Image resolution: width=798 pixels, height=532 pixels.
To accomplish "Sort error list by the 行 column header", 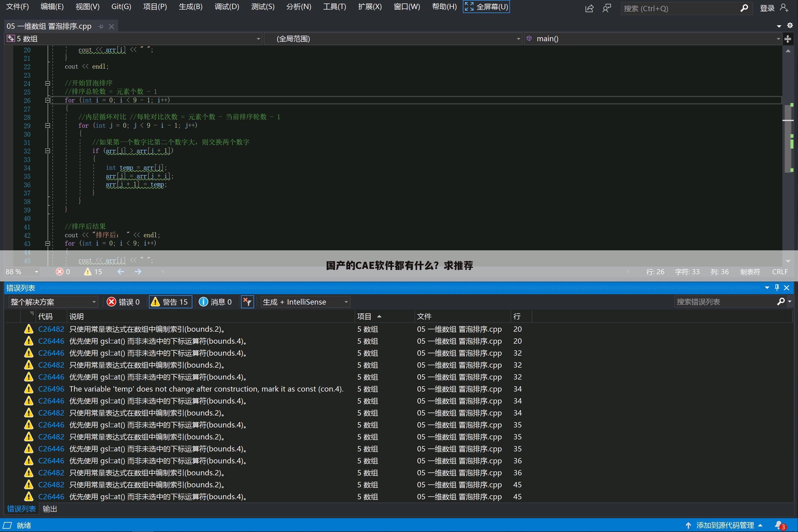I will coord(521,317).
